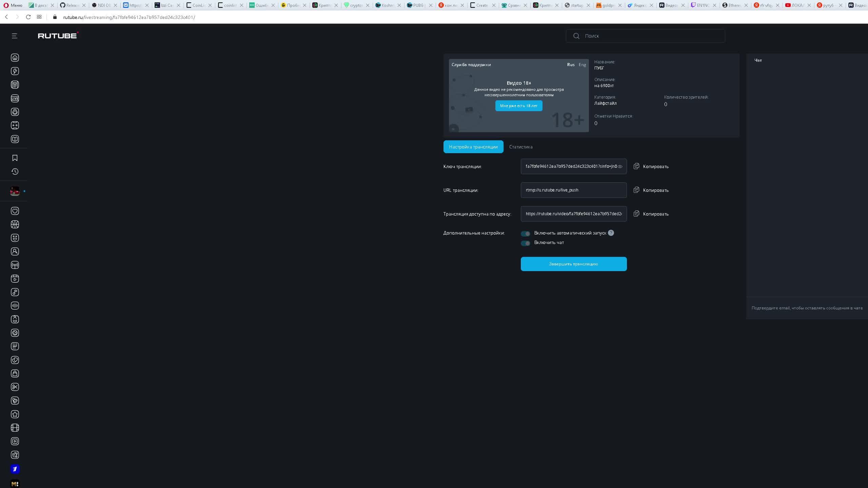Confirm age with Мне уже есть 18 лет

[x=518, y=106]
